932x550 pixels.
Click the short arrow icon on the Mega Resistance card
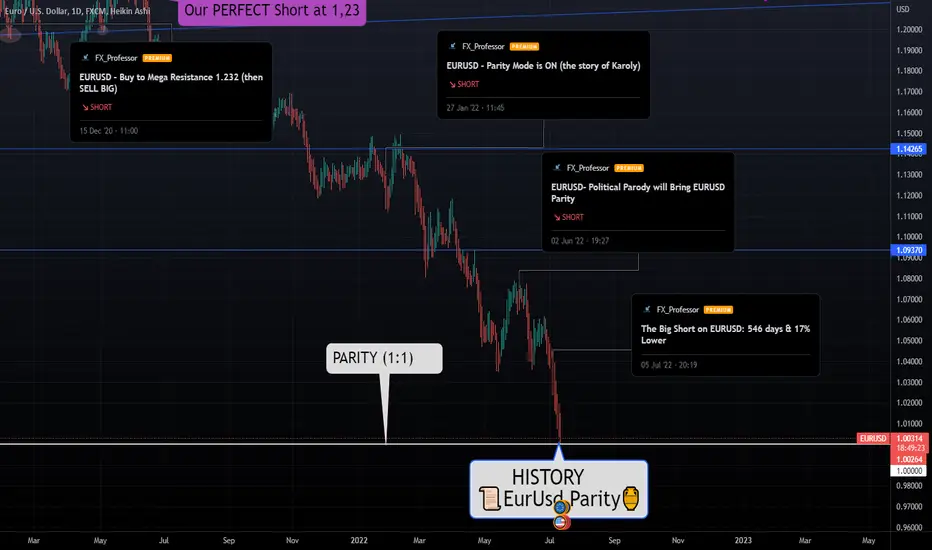coord(85,108)
